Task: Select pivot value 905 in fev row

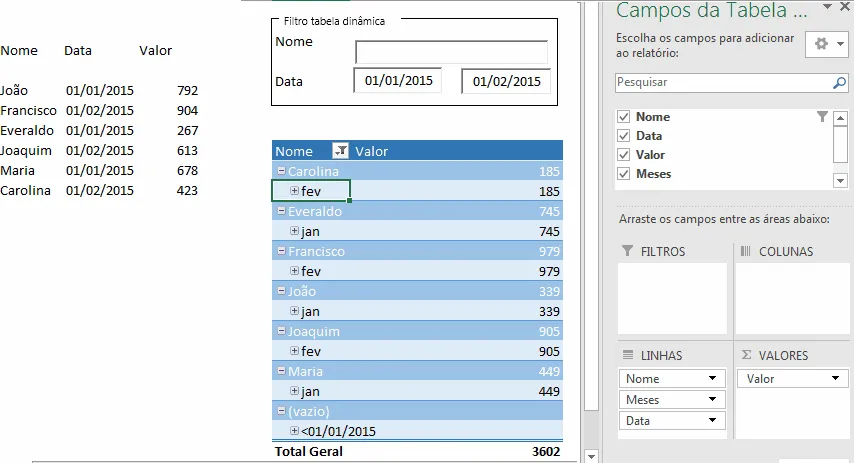Action: [549, 351]
